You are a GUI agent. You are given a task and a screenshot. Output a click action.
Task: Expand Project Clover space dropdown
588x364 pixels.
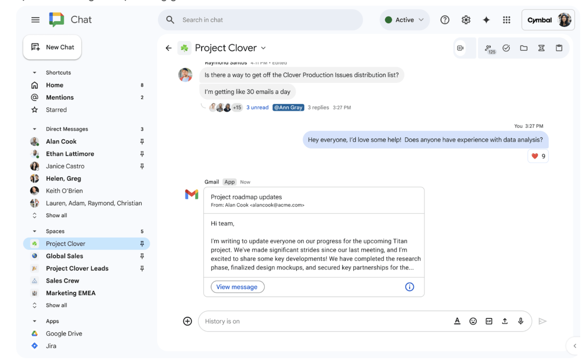coord(264,48)
